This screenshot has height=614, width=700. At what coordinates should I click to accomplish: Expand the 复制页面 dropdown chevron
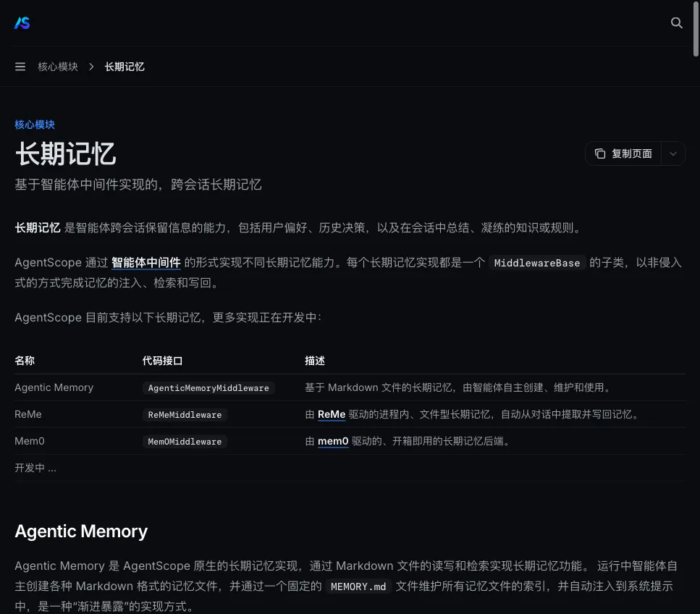point(672,153)
